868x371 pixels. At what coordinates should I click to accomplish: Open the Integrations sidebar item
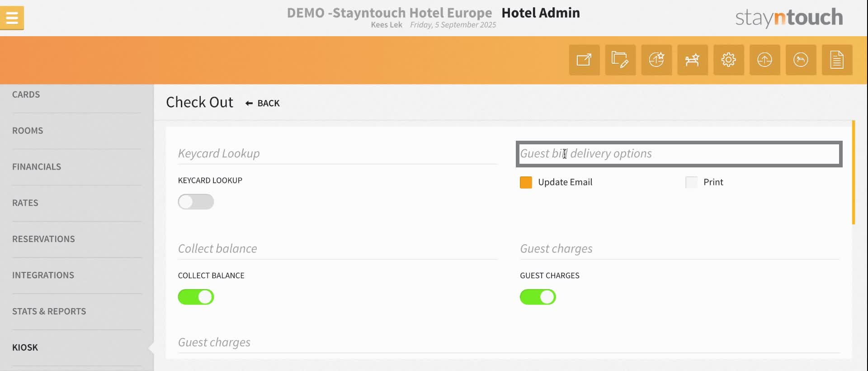click(x=43, y=275)
